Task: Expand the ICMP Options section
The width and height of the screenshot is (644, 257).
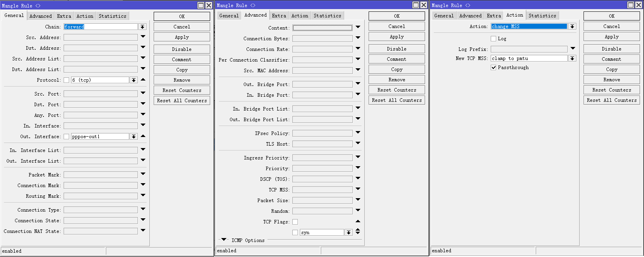Action: click(x=224, y=240)
